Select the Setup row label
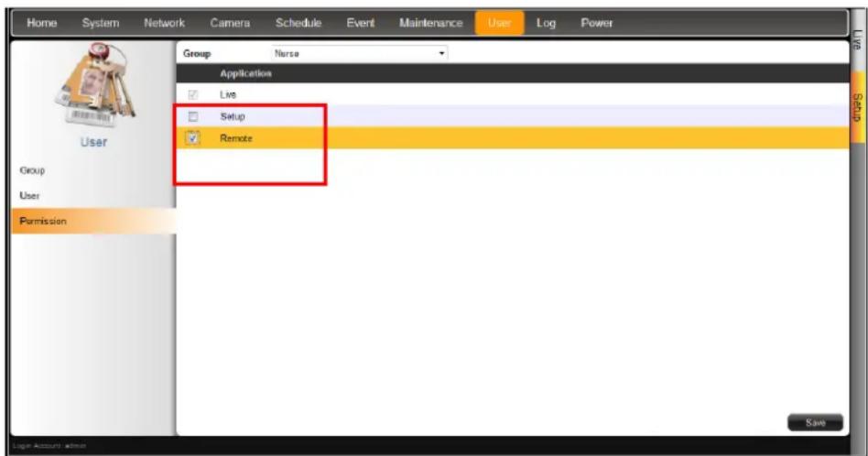The image size is (868, 456). point(232,116)
